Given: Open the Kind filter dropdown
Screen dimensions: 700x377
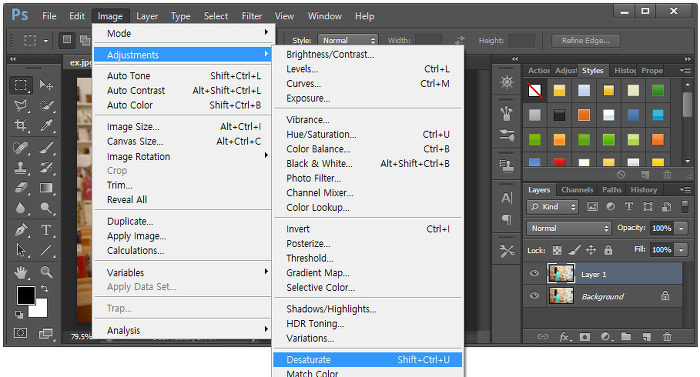Looking at the screenshot, I should pos(552,207).
